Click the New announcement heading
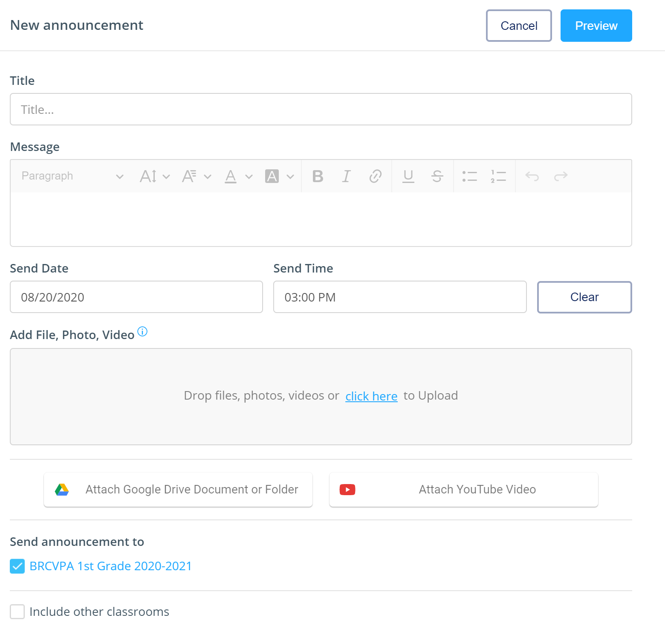Viewport: 665px width, 644px height. click(x=77, y=25)
